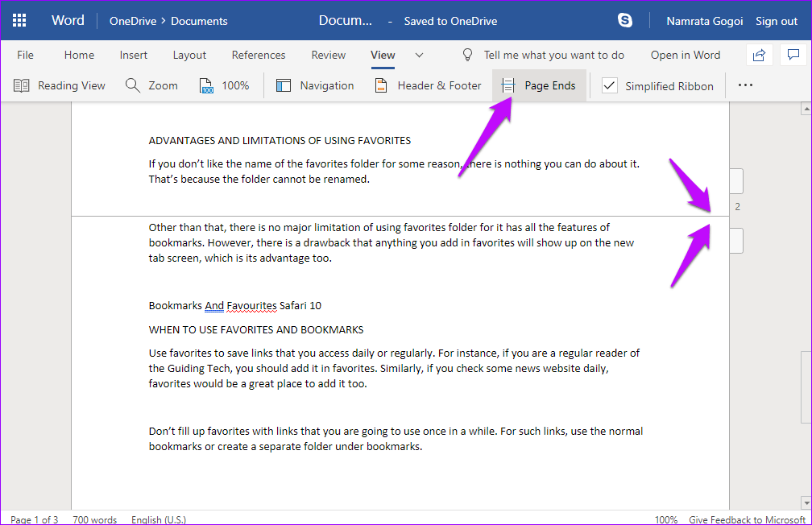
Task: Click the Documents breadcrumb link
Action: tap(199, 21)
